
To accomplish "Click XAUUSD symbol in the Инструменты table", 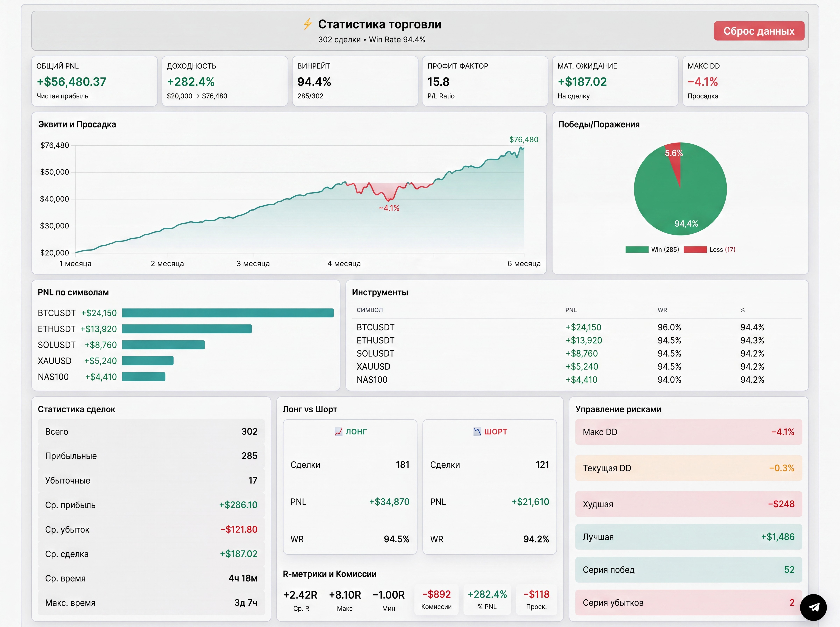I will click(373, 367).
